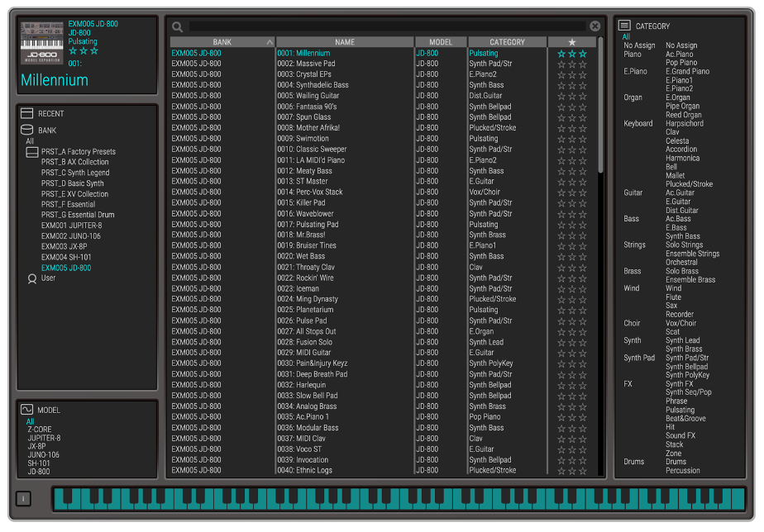The image size is (764, 532).
Task: Rate Swimotion preset with stars
Action: click(x=572, y=140)
